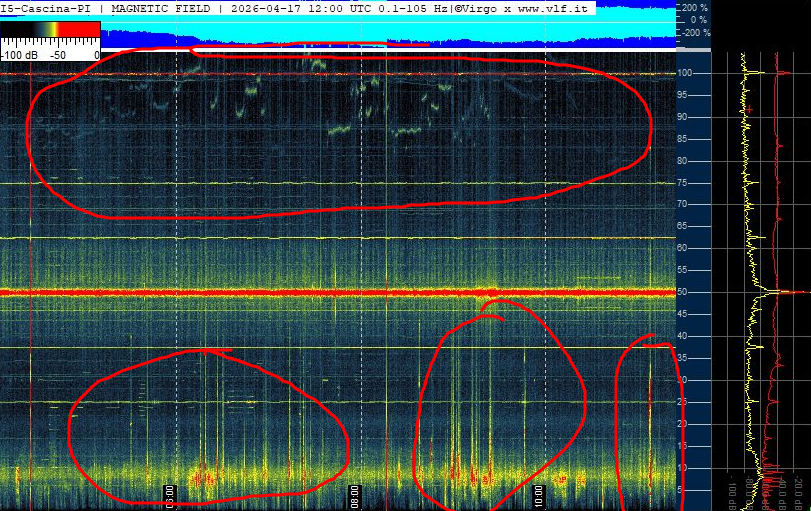Click the red 50 Hz mains line
811x511 pixels.
pyautogui.click(x=300, y=293)
